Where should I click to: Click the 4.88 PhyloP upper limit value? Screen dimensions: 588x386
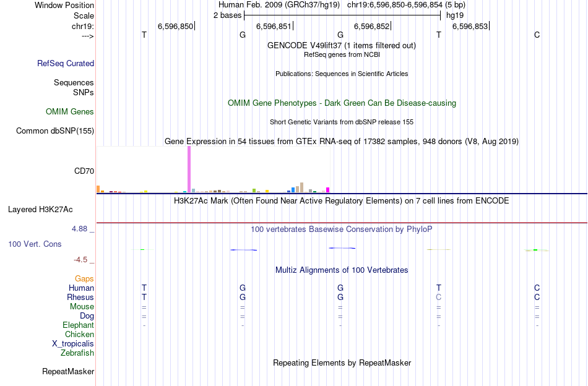pos(79,229)
